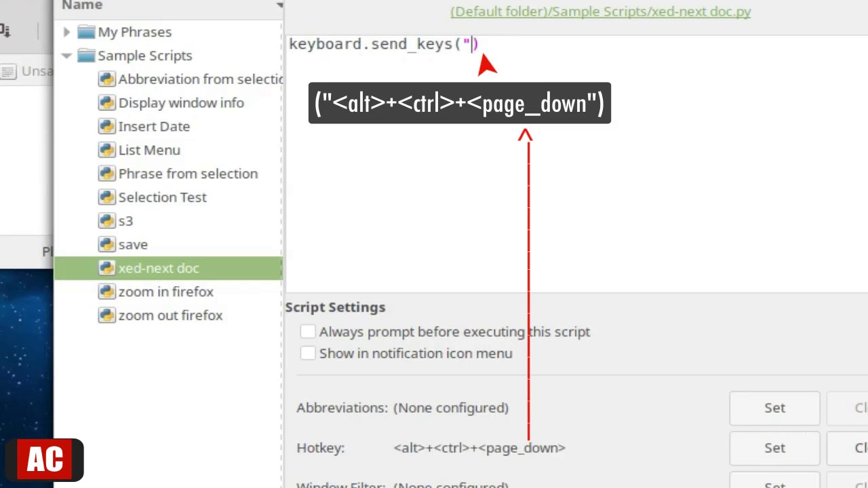Viewport: 868px width, 488px height.
Task: Click the zoom in firefox script icon
Action: [106, 291]
